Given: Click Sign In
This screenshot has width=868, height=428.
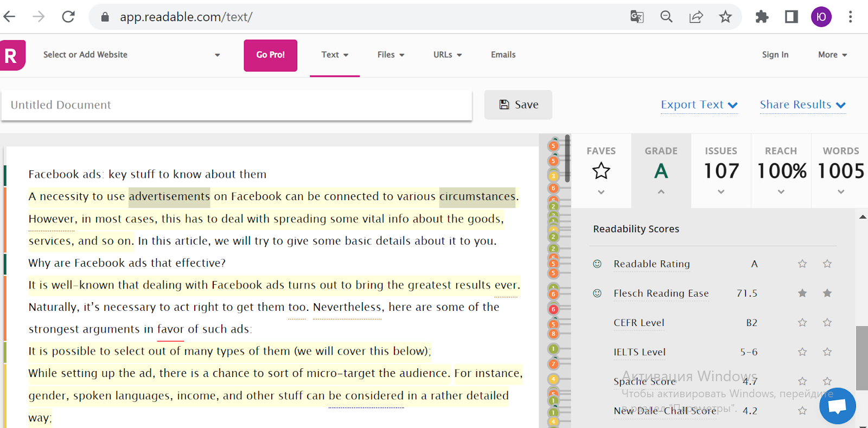Looking at the screenshot, I should point(775,55).
